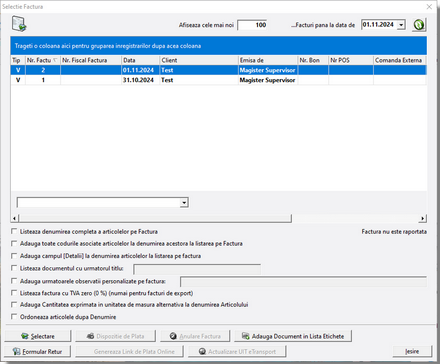Click the Selectare button
This screenshot has height=364, width=440.
click(x=38, y=336)
